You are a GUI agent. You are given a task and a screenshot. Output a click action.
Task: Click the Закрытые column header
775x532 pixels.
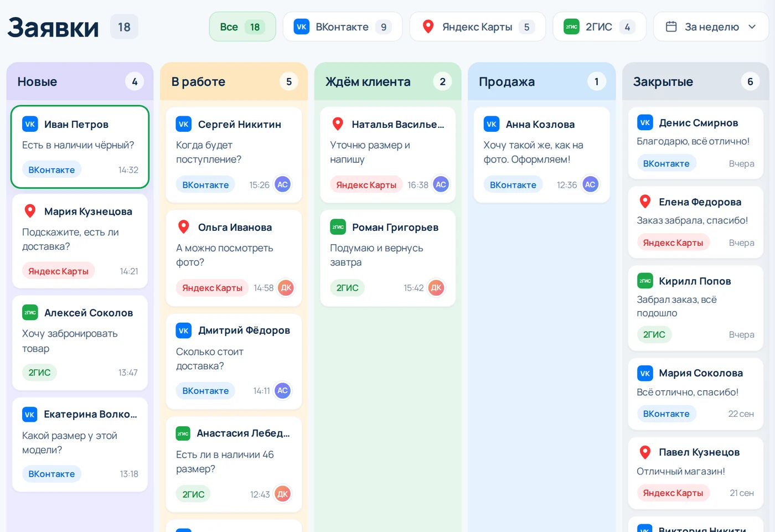pos(696,81)
